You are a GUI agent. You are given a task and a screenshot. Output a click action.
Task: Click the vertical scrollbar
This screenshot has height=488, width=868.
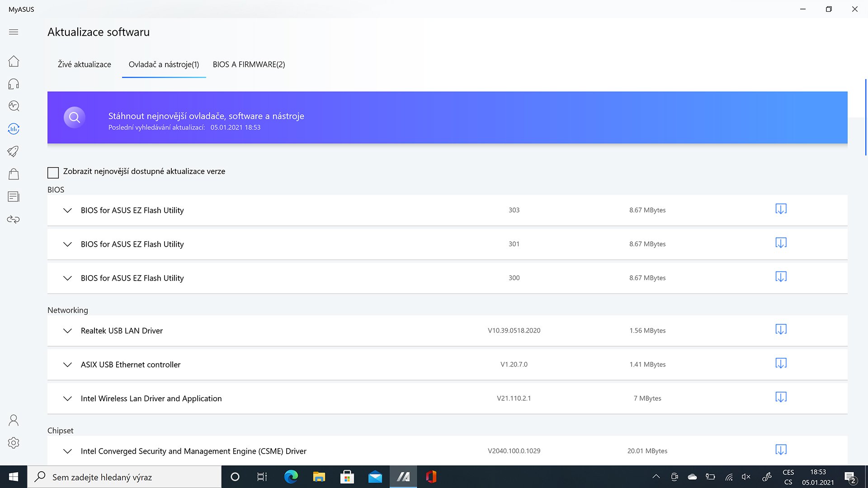pos(865,117)
